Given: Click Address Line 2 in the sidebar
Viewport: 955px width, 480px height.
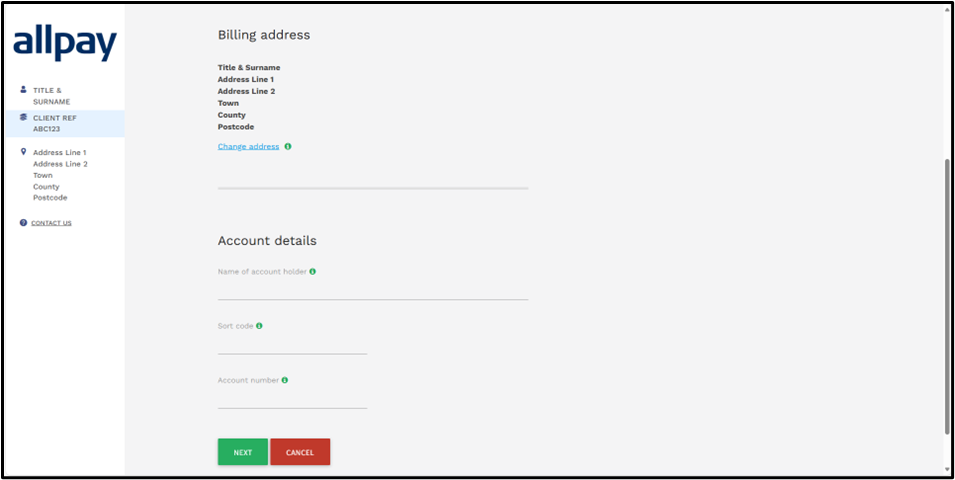Looking at the screenshot, I should pyautogui.click(x=60, y=164).
